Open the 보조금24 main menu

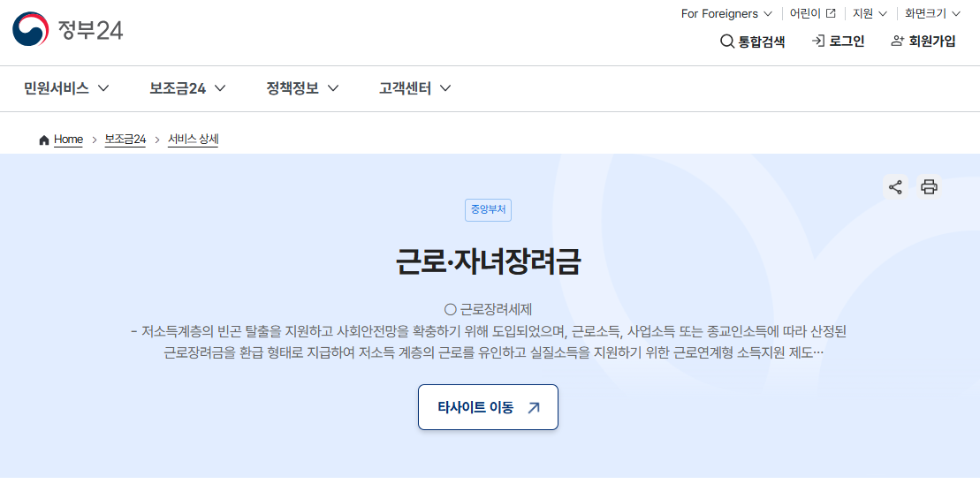187,88
